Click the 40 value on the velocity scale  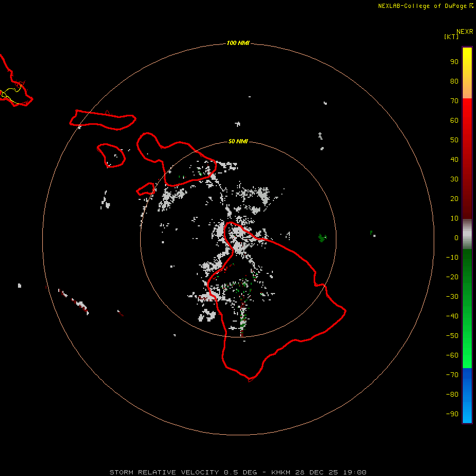point(454,159)
